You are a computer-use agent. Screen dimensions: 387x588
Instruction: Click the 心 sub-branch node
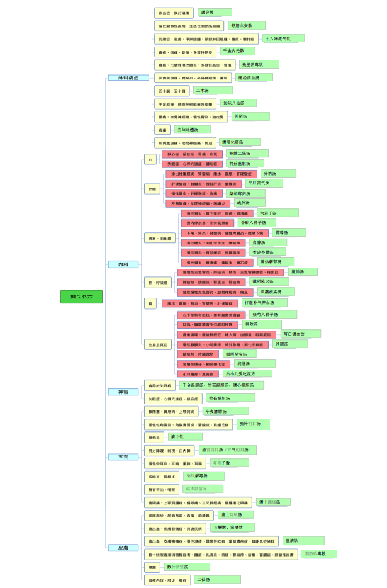150,159
